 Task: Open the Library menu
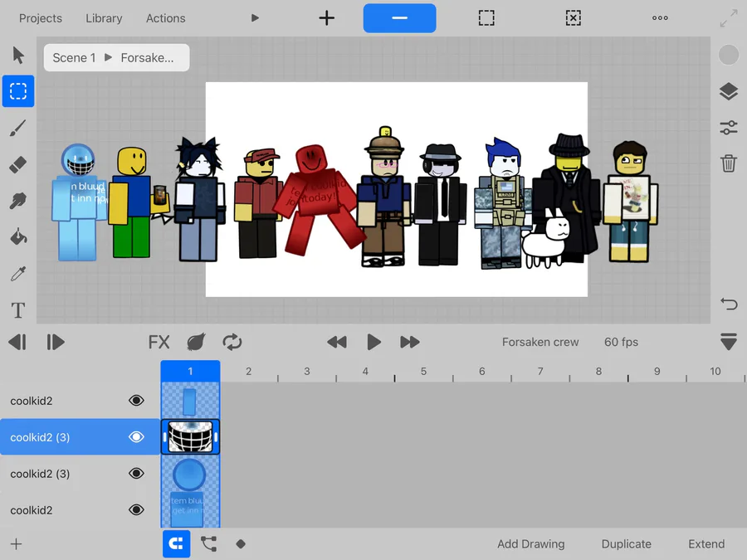[x=104, y=18]
